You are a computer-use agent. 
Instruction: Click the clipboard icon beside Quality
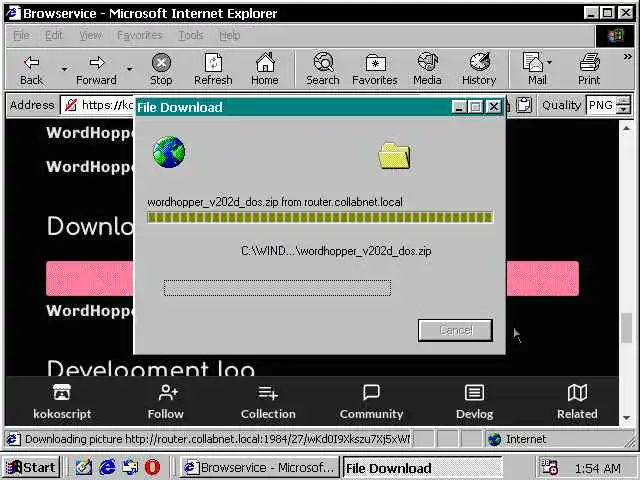pyautogui.click(x=524, y=105)
